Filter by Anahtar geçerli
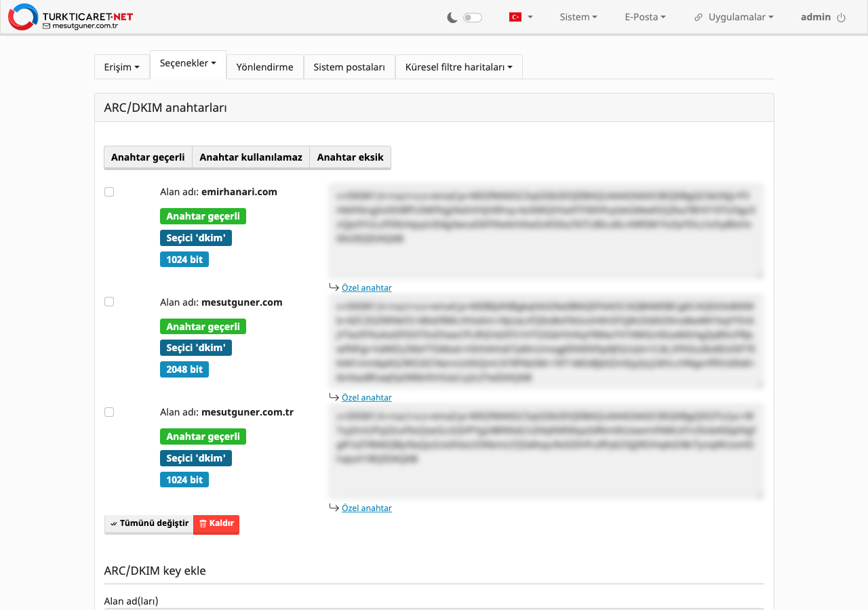 [148, 157]
